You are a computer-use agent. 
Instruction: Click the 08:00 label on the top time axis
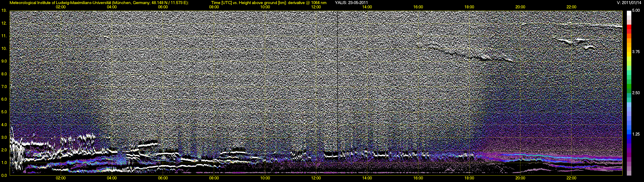click(x=214, y=7)
